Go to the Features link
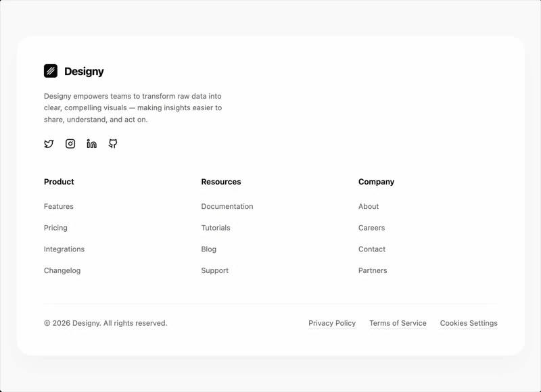The image size is (541, 392). [59, 206]
